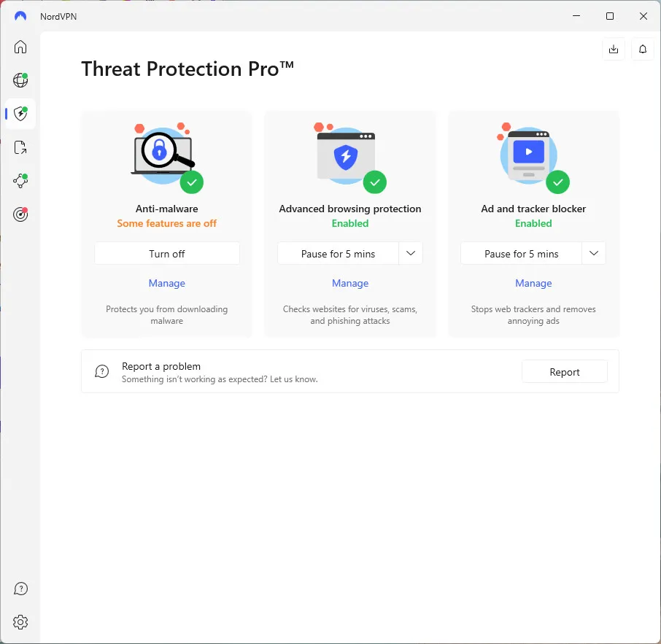Open the notifications bell icon
This screenshot has height=644, width=661.
(642, 49)
